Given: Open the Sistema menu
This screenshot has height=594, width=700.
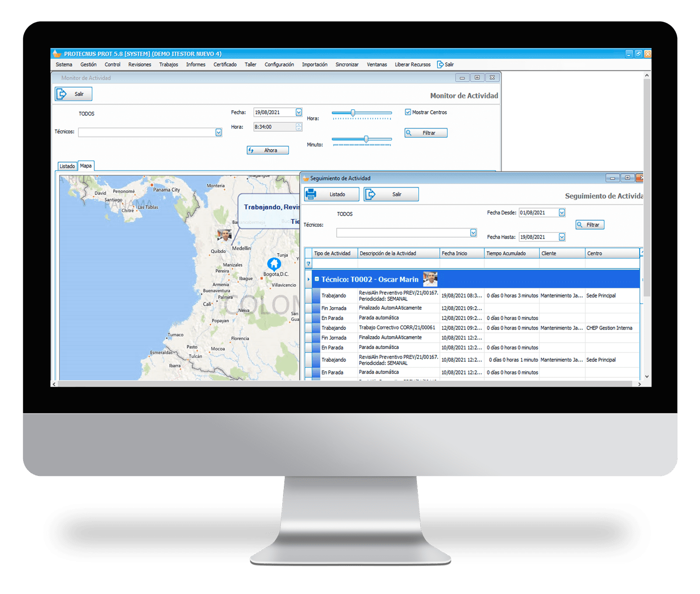Looking at the screenshot, I should click(64, 64).
